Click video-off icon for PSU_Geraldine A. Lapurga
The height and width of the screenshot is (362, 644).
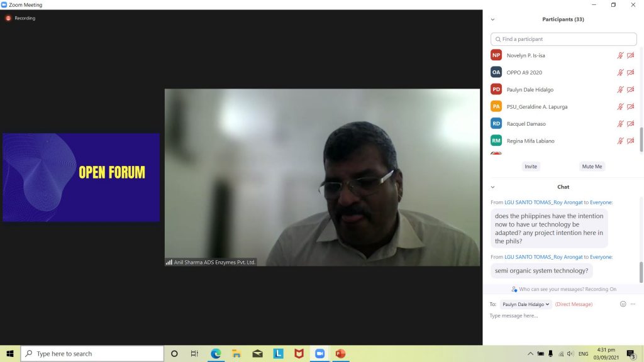630,107
